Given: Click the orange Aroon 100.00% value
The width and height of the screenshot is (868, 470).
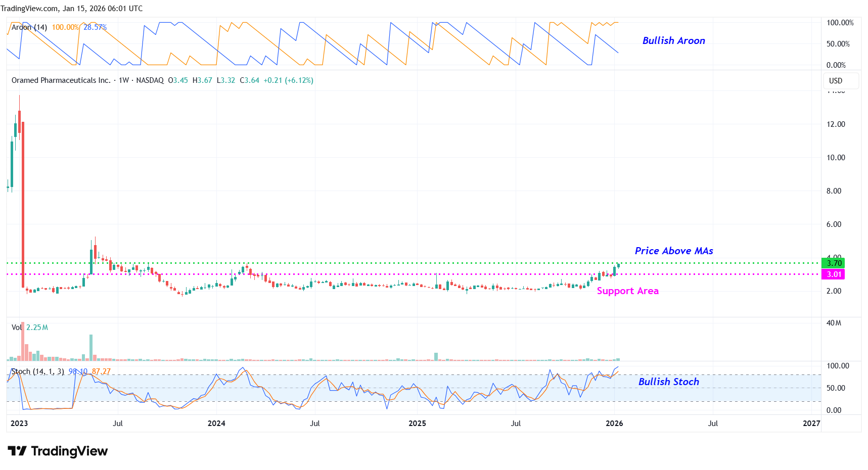Looking at the screenshot, I should pyautogui.click(x=65, y=27).
